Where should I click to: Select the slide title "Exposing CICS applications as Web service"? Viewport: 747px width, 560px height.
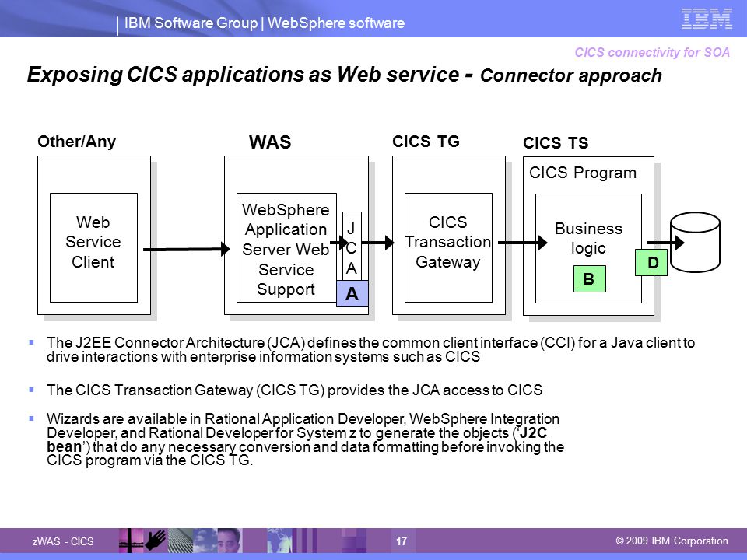coord(243,75)
